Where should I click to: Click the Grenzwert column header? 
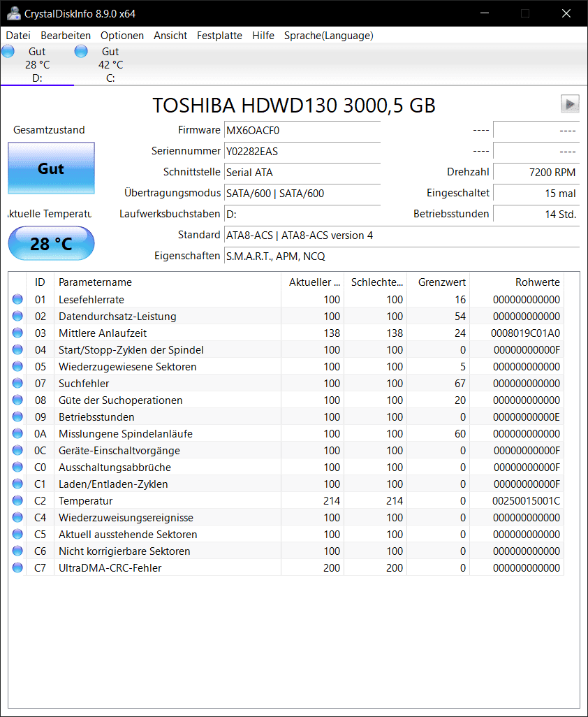click(438, 282)
